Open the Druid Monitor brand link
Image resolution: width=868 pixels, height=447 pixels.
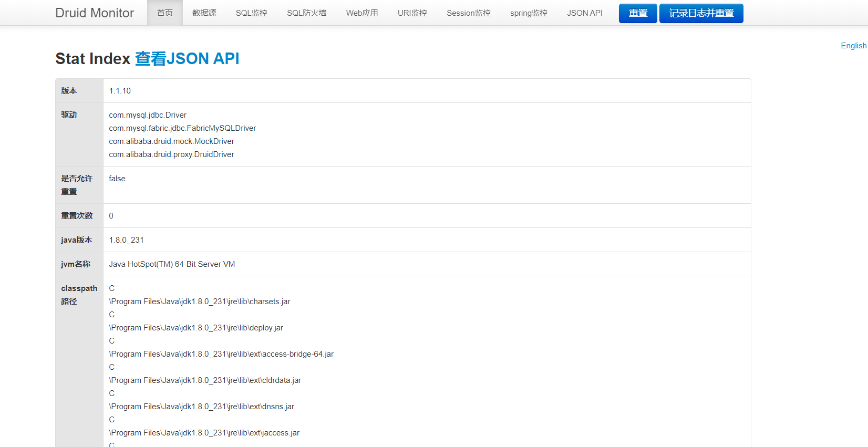coord(95,13)
